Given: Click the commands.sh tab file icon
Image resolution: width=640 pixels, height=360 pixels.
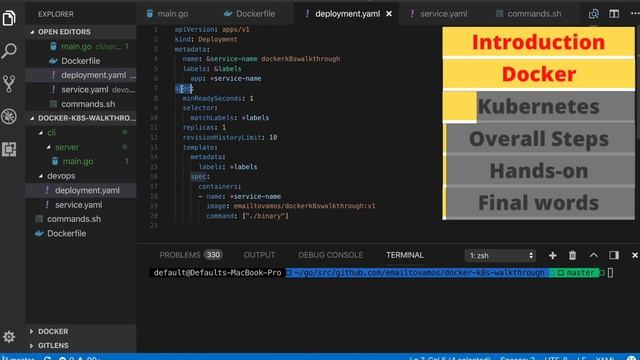Looking at the screenshot, I should pos(499,14).
